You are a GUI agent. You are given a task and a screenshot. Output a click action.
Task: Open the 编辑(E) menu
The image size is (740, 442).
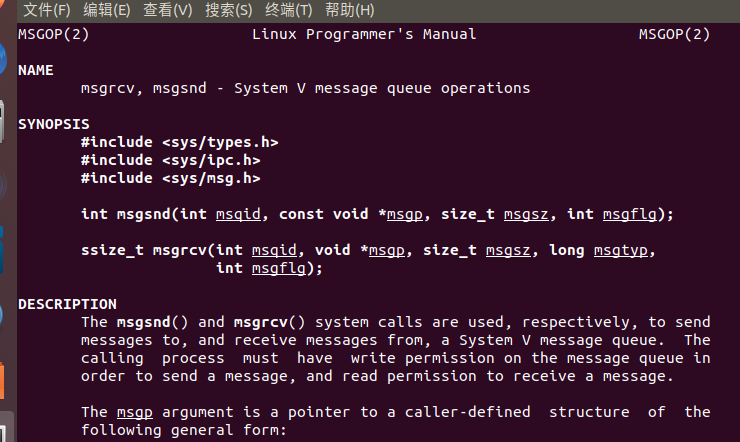[x=107, y=10]
